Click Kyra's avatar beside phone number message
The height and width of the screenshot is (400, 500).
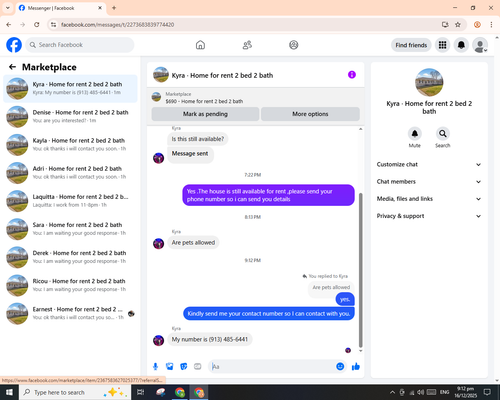point(158,340)
